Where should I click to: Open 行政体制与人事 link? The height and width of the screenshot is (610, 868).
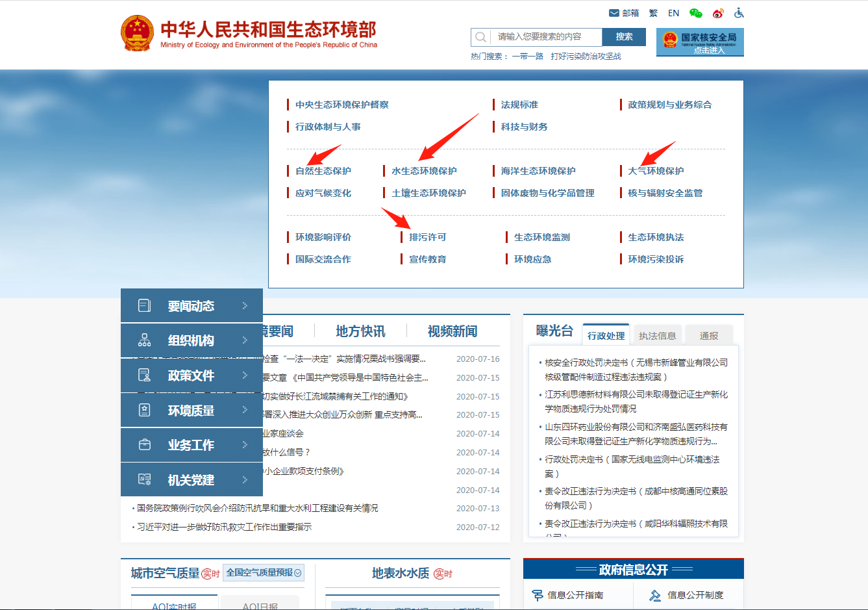pos(328,127)
